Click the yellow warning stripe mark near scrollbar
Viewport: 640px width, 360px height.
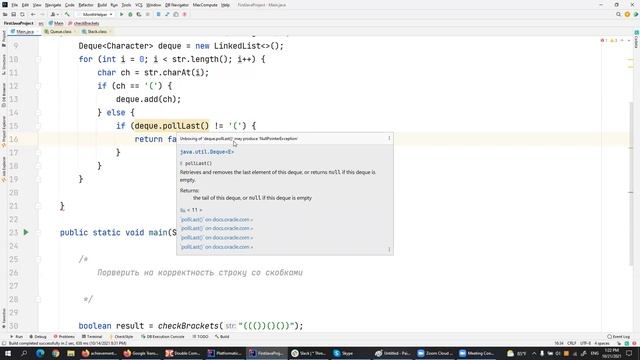point(631,60)
